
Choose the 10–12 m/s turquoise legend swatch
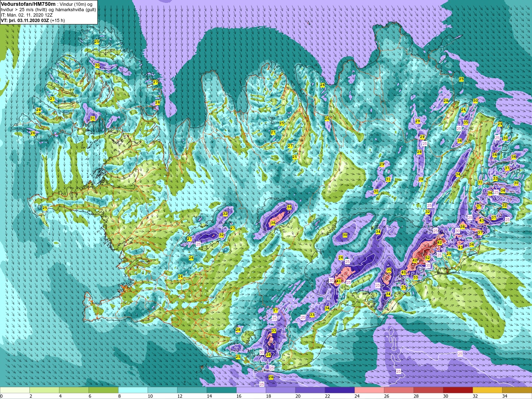point(163,390)
